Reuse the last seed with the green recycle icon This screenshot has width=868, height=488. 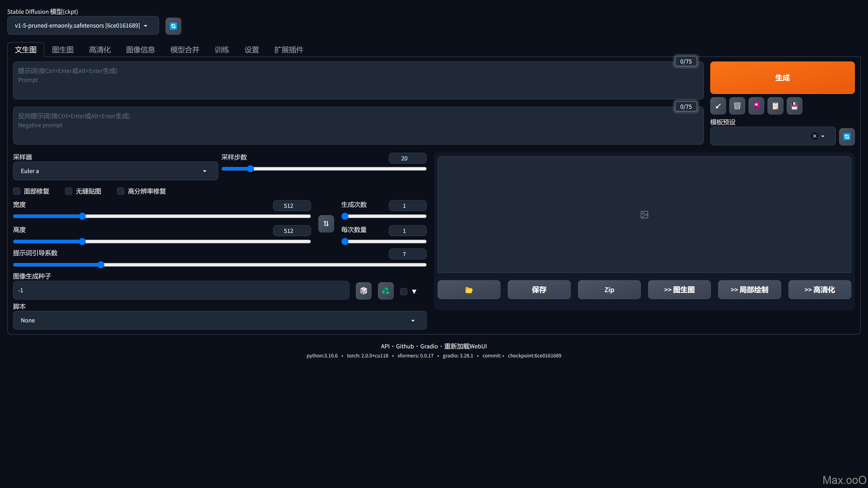point(385,291)
